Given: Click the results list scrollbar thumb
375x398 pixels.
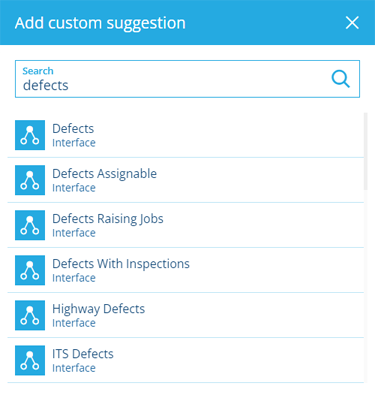Looking at the screenshot, I should [x=366, y=152].
